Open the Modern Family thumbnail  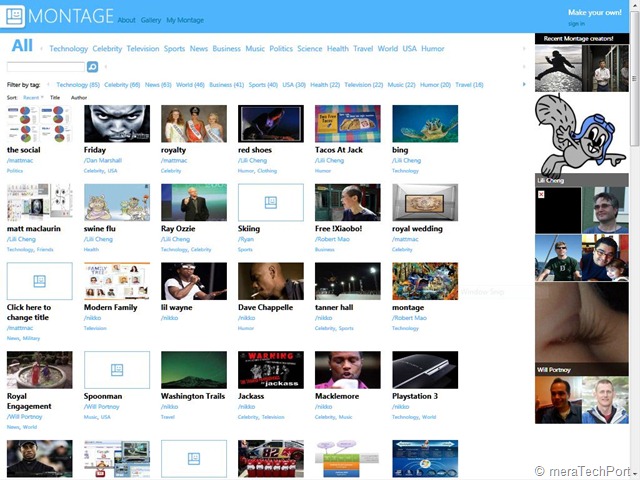117,281
